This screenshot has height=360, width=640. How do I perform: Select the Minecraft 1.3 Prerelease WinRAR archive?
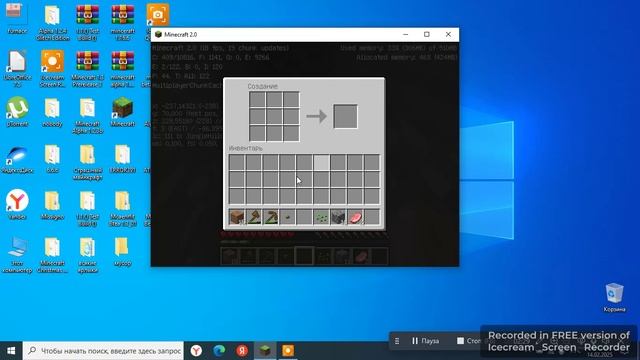coord(87,69)
